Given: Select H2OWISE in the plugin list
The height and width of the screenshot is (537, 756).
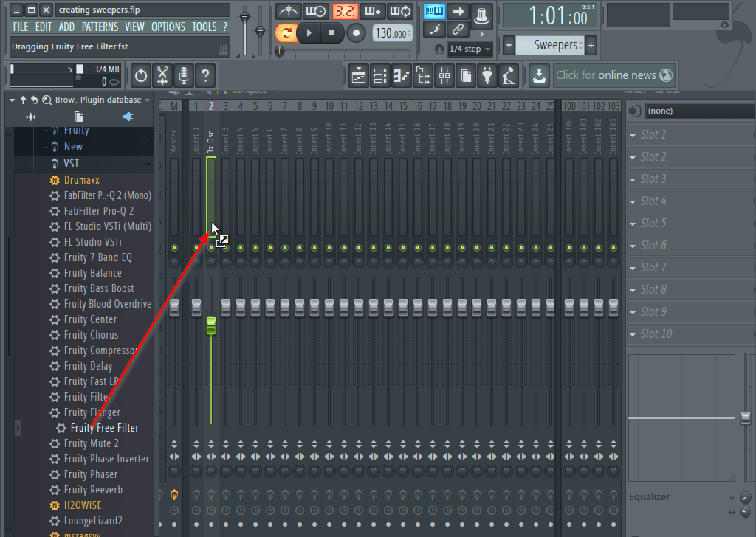Looking at the screenshot, I should pyautogui.click(x=82, y=505).
